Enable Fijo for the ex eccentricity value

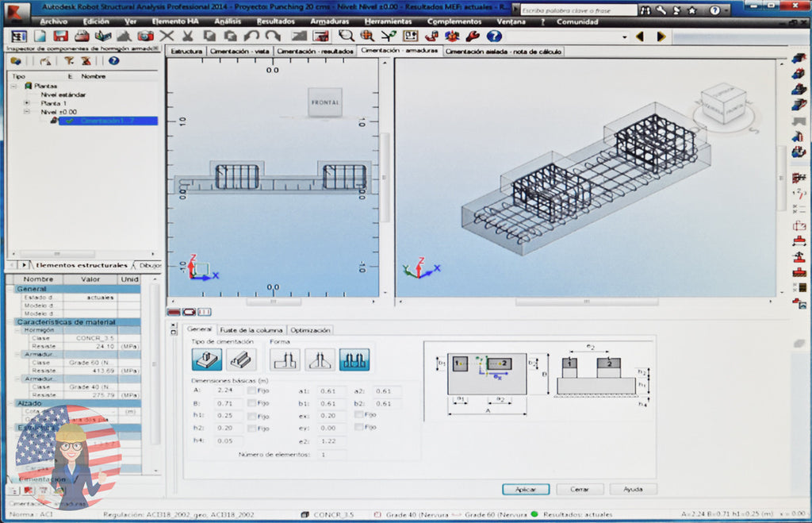[358, 414]
